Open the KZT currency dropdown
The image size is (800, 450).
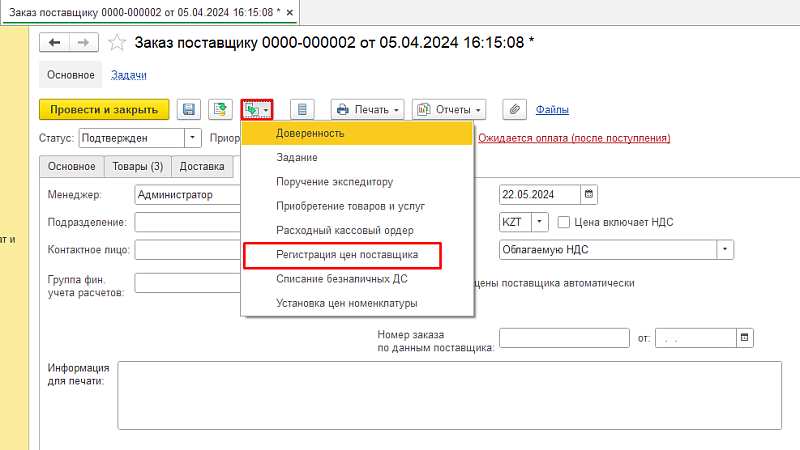pyautogui.click(x=540, y=221)
